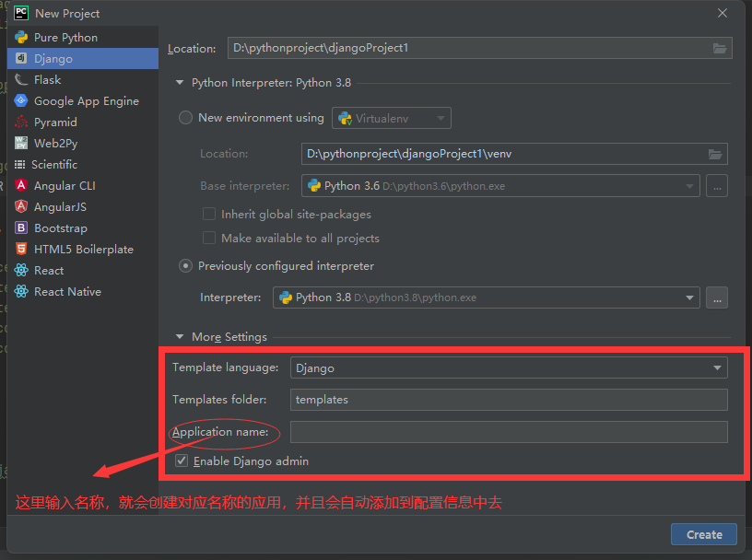Viewport: 752px width, 560px height.
Task: Browse folder icon for project Location
Action: click(720, 48)
